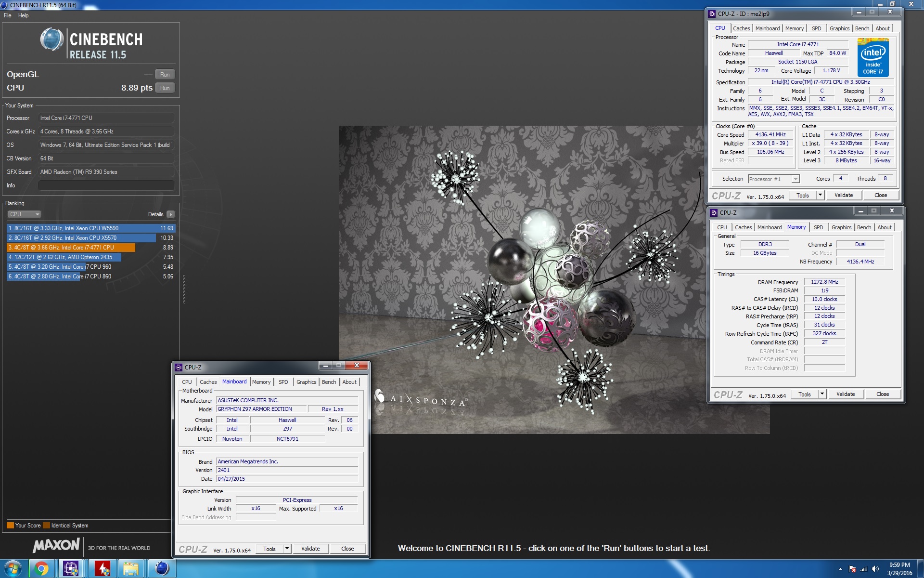The image size is (924, 578).
Task: Switch to Mainboard tab in top CPU-Z
Action: [768, 28]
